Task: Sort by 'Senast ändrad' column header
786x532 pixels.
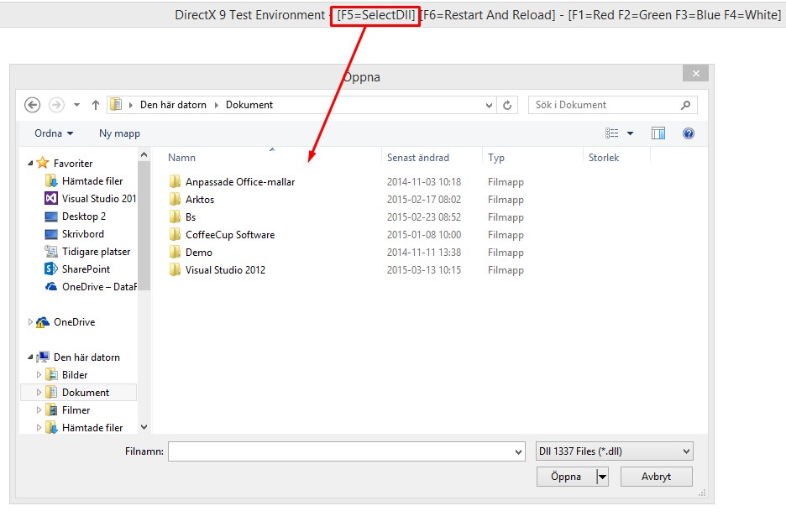Action: tap(417, 157)
